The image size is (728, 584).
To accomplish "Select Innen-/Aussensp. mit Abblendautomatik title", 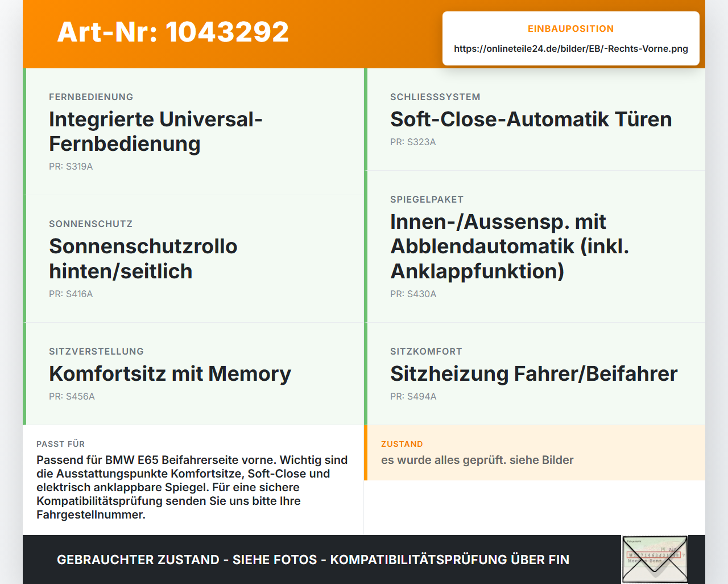I will click(510, 246).
